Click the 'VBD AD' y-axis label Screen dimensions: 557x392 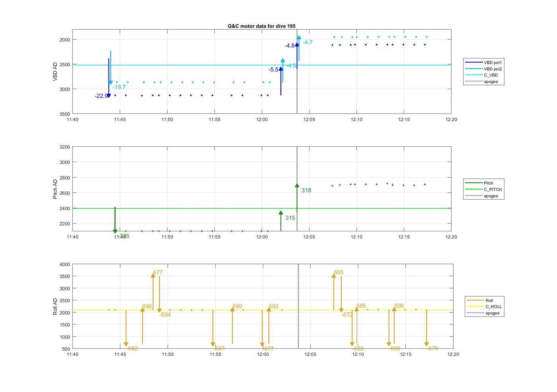point(55,72)
